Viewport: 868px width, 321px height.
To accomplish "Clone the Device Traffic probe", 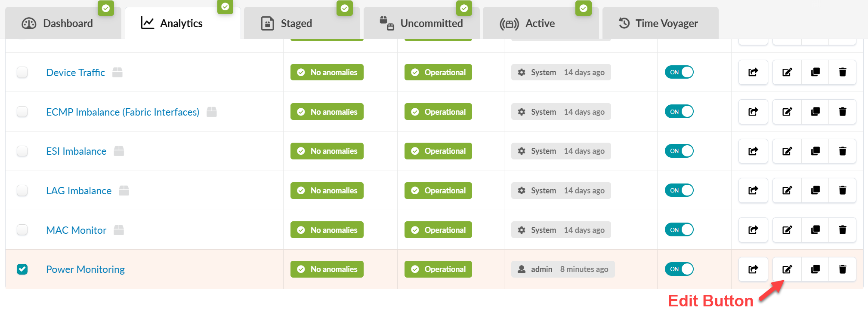I will tap(815, 72).
